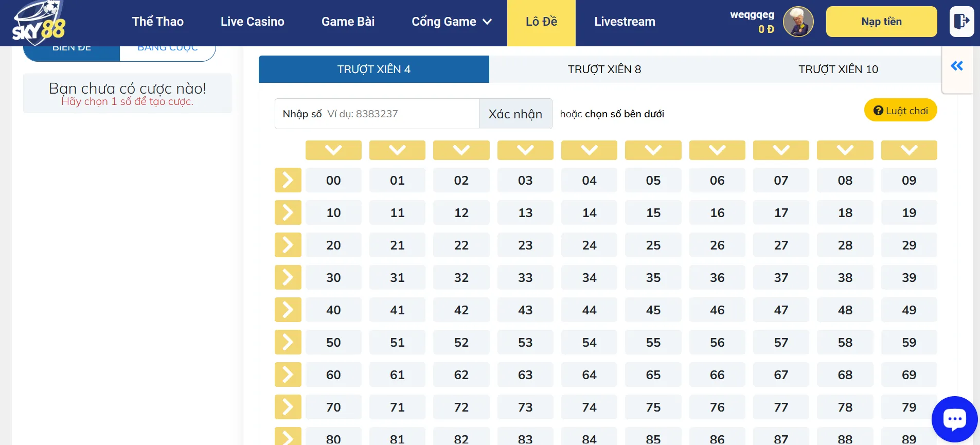Viewport: 980px width, 445px height.
Task: Open the live chat bubble
Action: pos(954,419)
